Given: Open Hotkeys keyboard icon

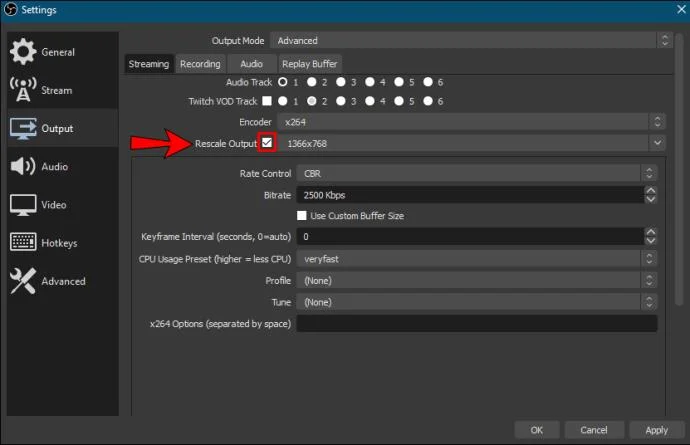Looking at the screenshot, I should pos(23,243).
